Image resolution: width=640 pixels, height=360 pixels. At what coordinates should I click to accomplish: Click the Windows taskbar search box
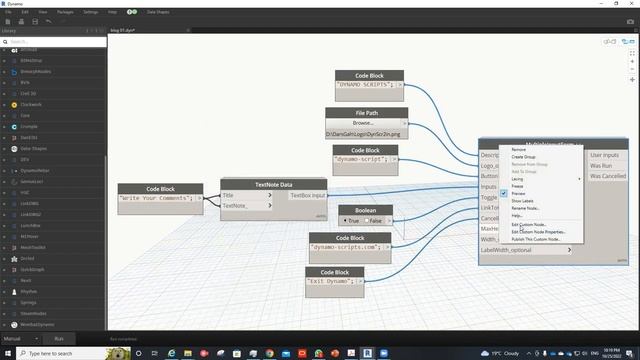point(73,353)
